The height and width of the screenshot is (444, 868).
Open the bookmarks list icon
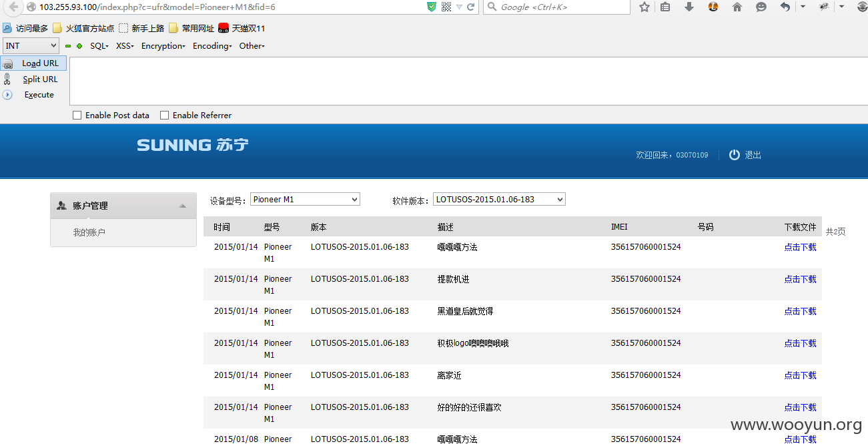[665, 7]
